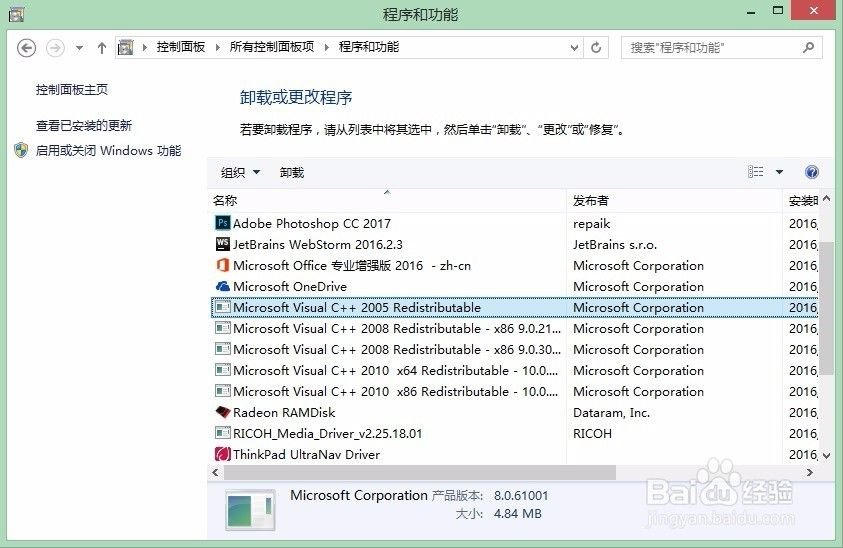Click the Adobe Photoshop CC 2017 icon
This screenshot has height=548, width=843.
pos(223,223)
